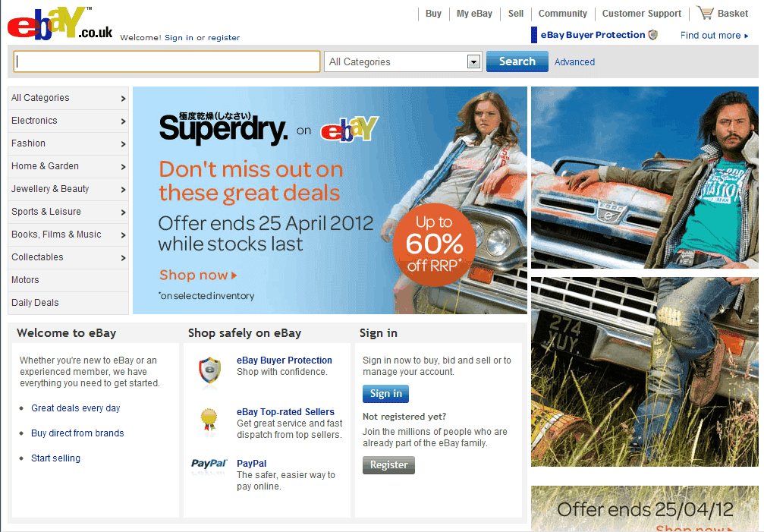Click the grey Register button
The image size is (764, 532).
point(388,464)
